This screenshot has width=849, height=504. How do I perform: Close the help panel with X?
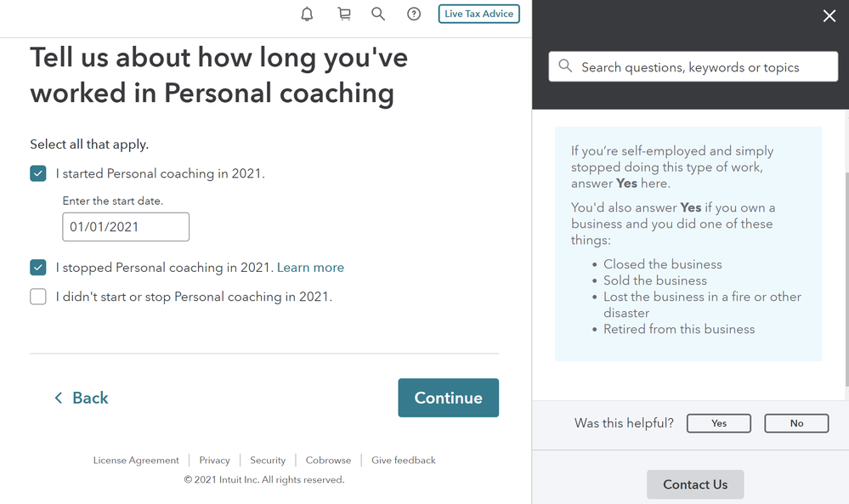[x=829, y=15]
